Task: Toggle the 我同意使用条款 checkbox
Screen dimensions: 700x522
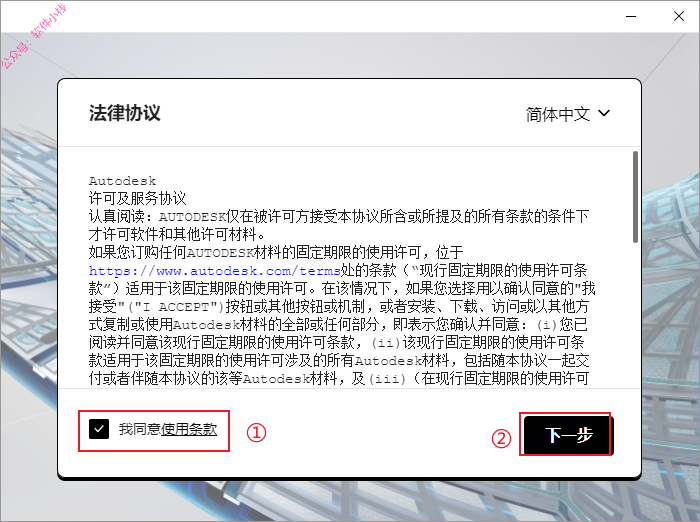Action: [99, 429]
